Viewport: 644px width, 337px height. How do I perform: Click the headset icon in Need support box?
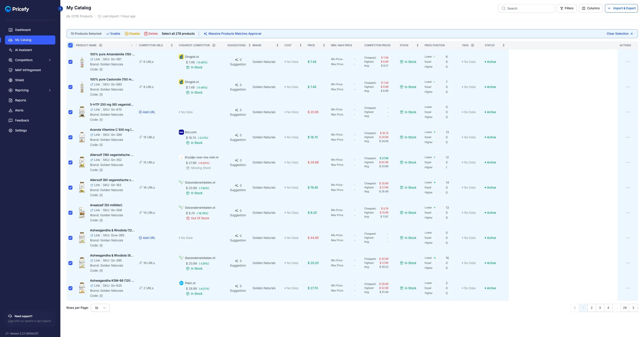point(10,316)
